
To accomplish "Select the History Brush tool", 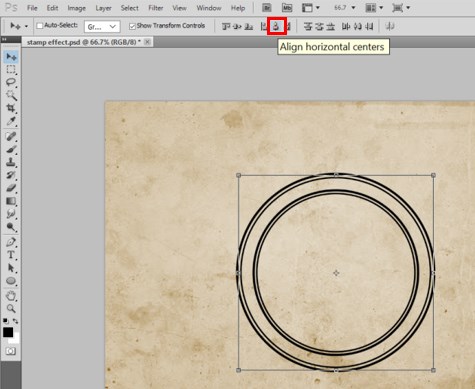I will [11, 175].
